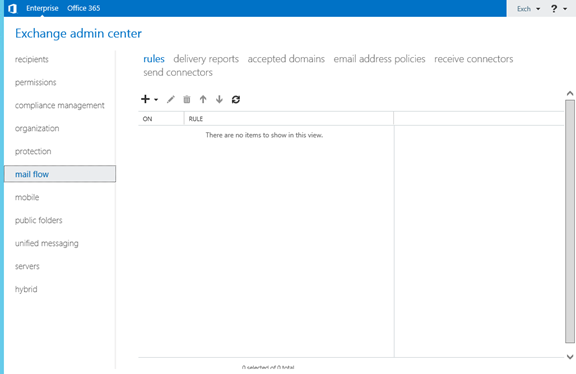The width and height of the screenshot is (576, 374).
Task: Click the Office logo icon in header
Action: [12, 8]
